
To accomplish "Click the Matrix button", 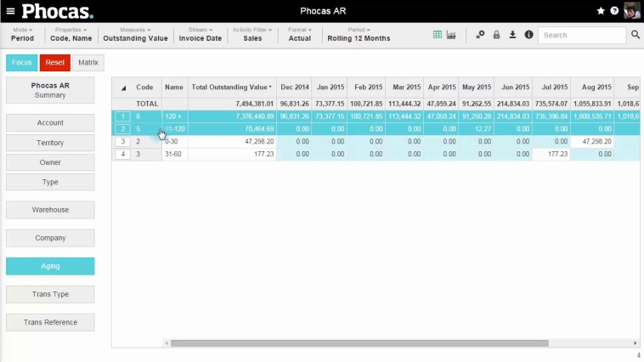I will (x=88, y=62).
